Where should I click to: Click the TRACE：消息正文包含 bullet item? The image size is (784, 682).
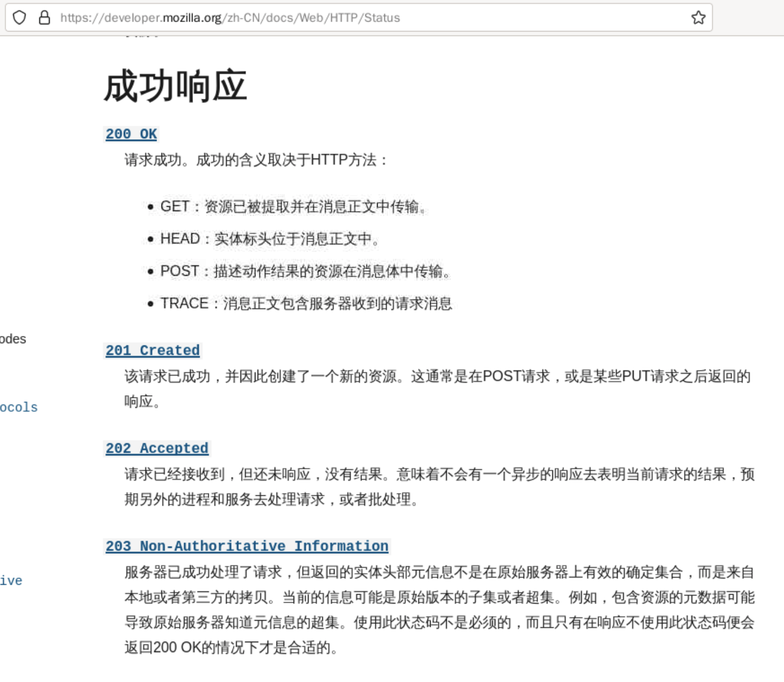(306, 303)
